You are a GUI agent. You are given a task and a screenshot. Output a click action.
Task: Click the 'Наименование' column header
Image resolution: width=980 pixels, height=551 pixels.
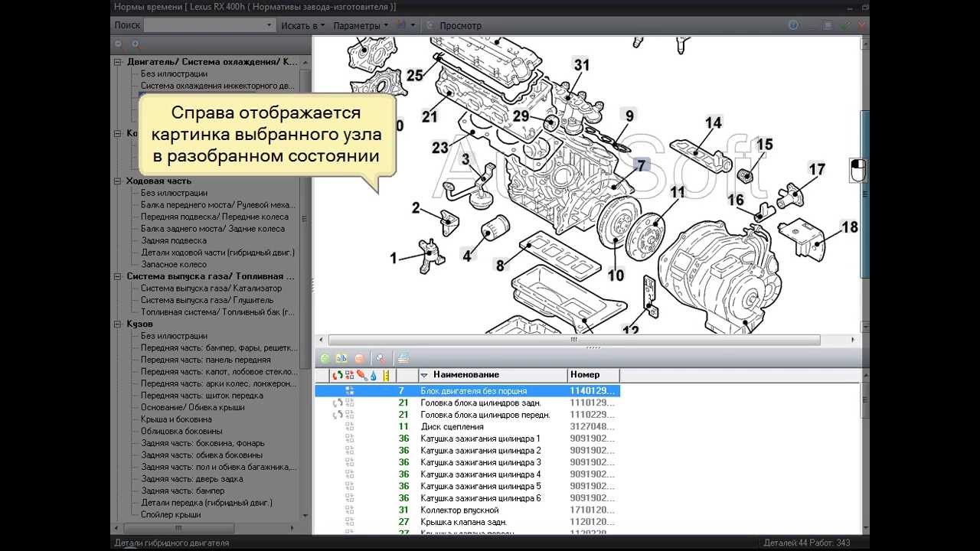493,375
